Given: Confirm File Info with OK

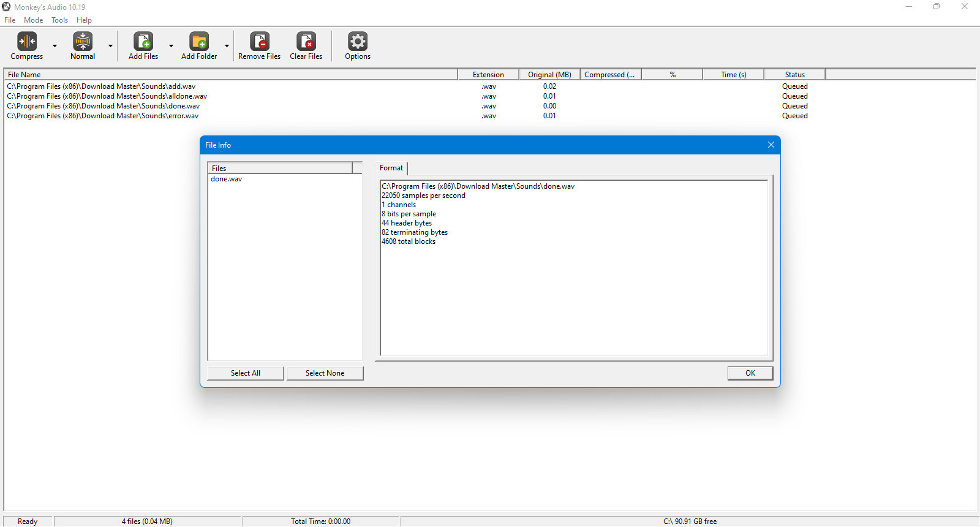Looking at the screenshot, I should click(750, 373).
